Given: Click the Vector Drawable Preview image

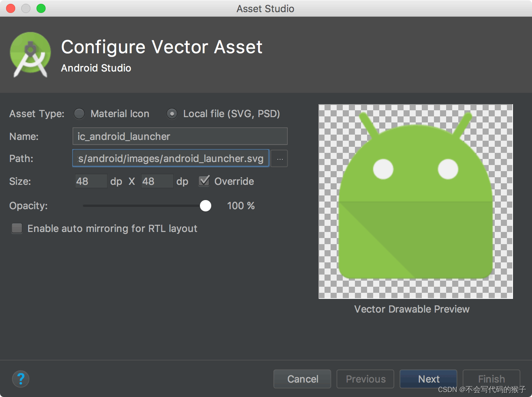Looking at the screenshot, I should pyautogui.click(x=416, y=202).
